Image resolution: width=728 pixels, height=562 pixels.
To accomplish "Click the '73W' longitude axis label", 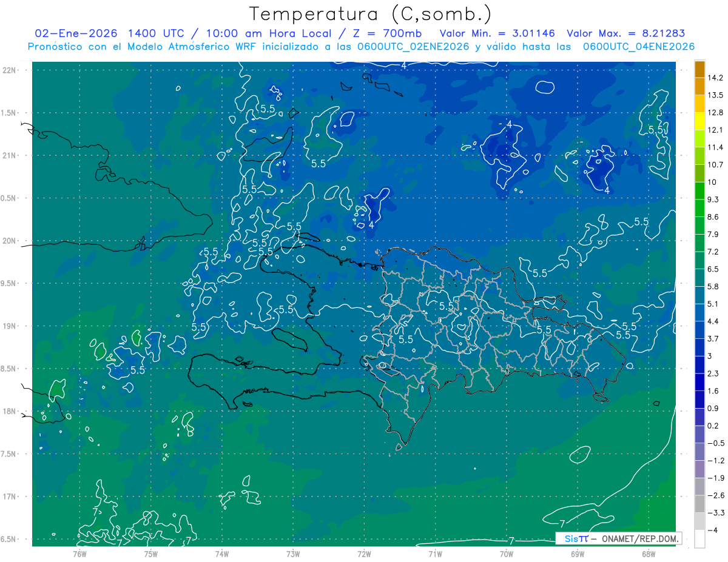I will (293, 554).
